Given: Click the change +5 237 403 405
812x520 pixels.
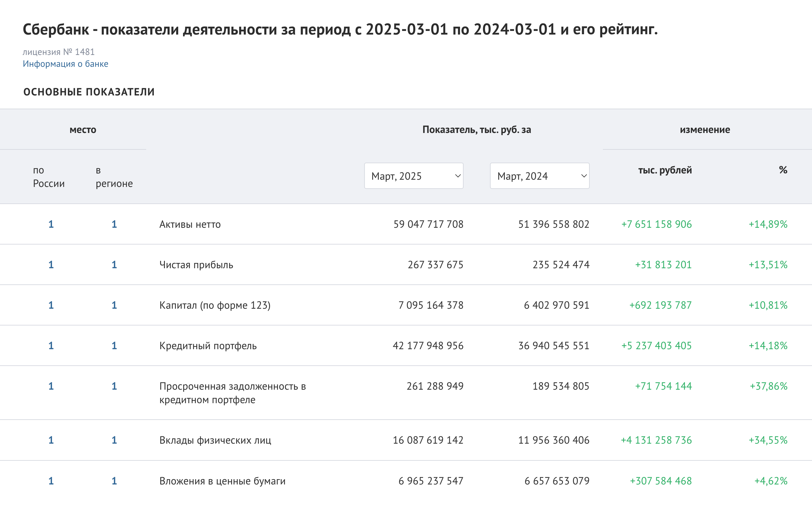Looking at the screenshot, I should coord(656,346).
